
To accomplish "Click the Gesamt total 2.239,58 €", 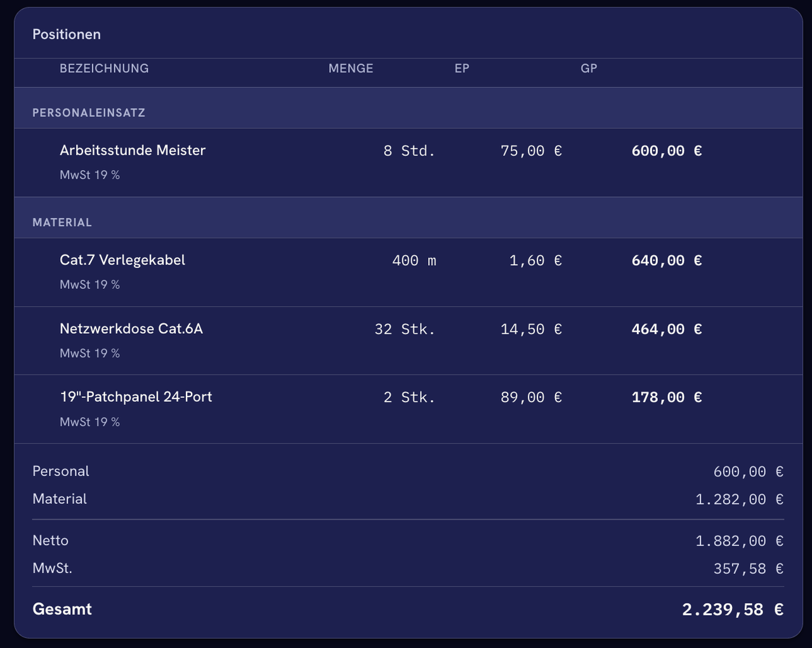I will pos(733,610).
